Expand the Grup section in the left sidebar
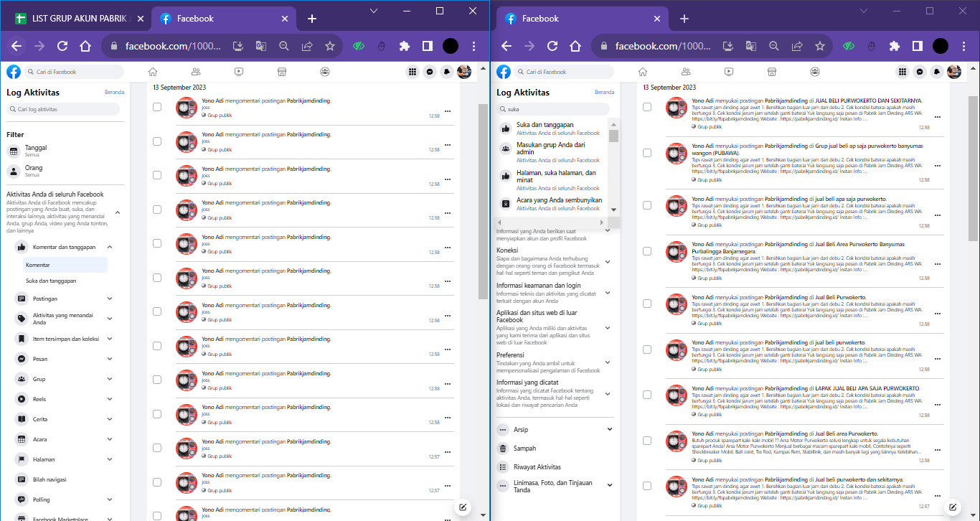The width and height of the screenshot is (980, 521). [x=110, y=379]
